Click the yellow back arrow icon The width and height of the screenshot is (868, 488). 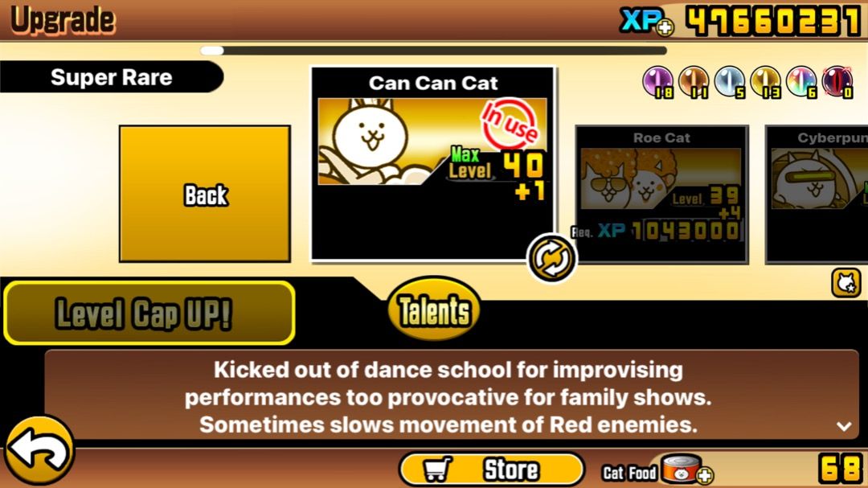coord(39,451)
